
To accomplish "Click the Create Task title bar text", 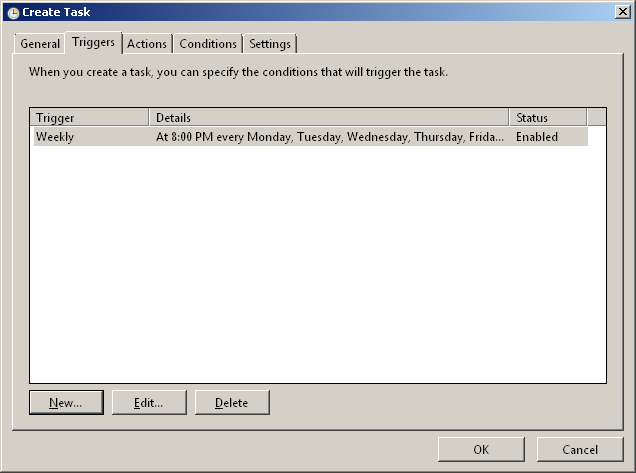I will (x=57, y=12).
